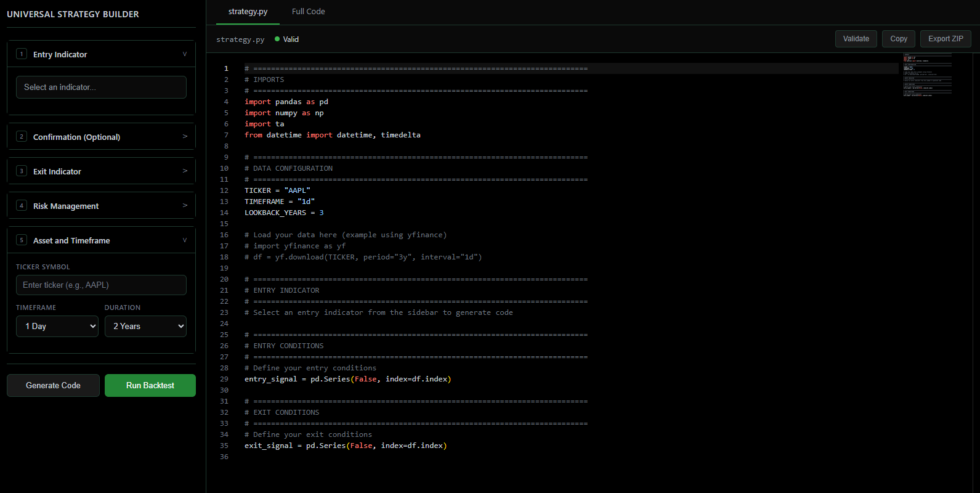Click the '# IMPORTS' comment line

pyautogui.click(x=264, y=79)
